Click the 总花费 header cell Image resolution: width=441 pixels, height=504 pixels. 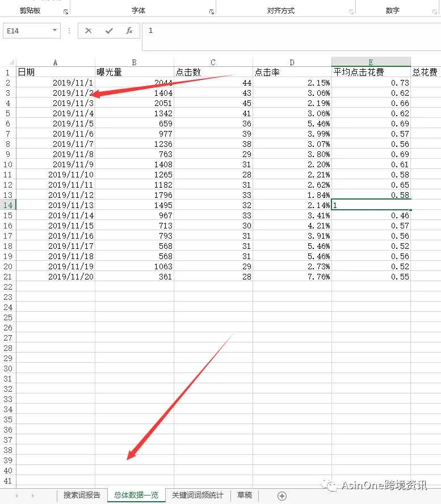(426, 73)
